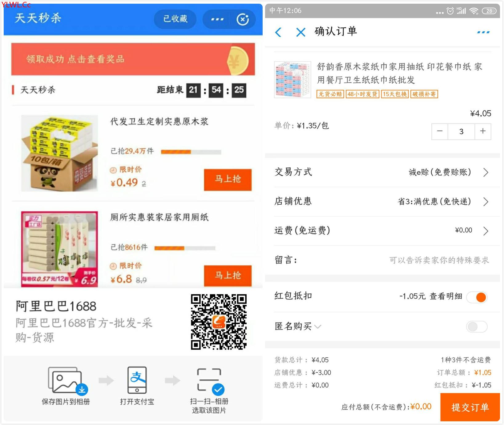Tap the 已收藏 favorite button
The height and width of the screenshot is (425, 504).
[175, 19]
